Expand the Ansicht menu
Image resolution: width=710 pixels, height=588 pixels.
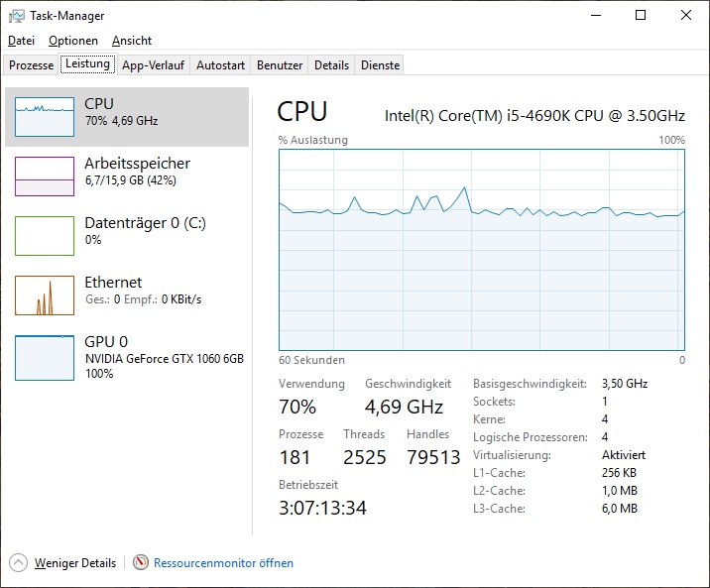[132, 41]
